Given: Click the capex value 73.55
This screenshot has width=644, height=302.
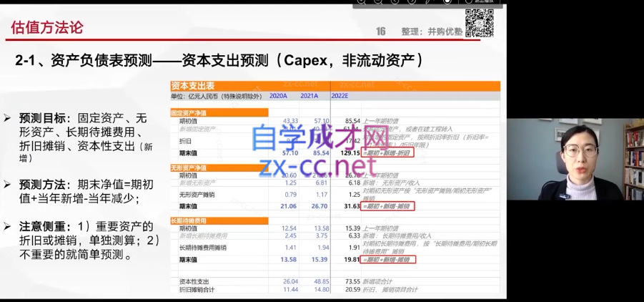Looking at the screenshot, I should click(x=352, y=282).
